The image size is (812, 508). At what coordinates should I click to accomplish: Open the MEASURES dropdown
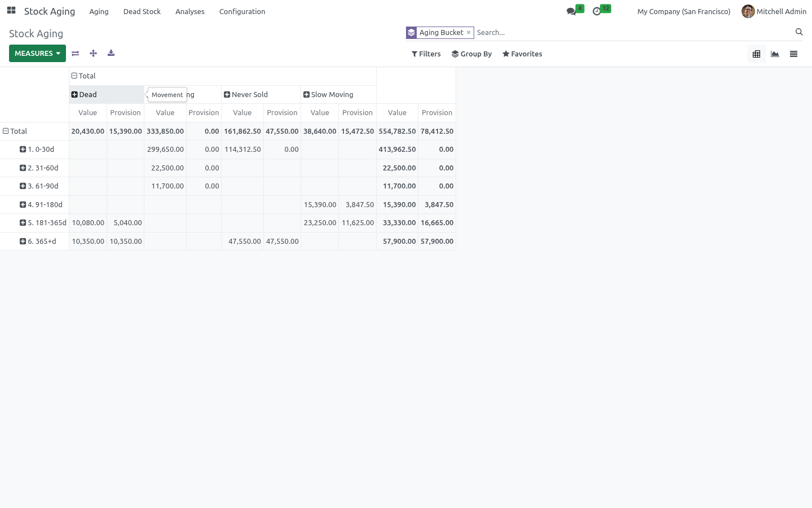[37, 54]
